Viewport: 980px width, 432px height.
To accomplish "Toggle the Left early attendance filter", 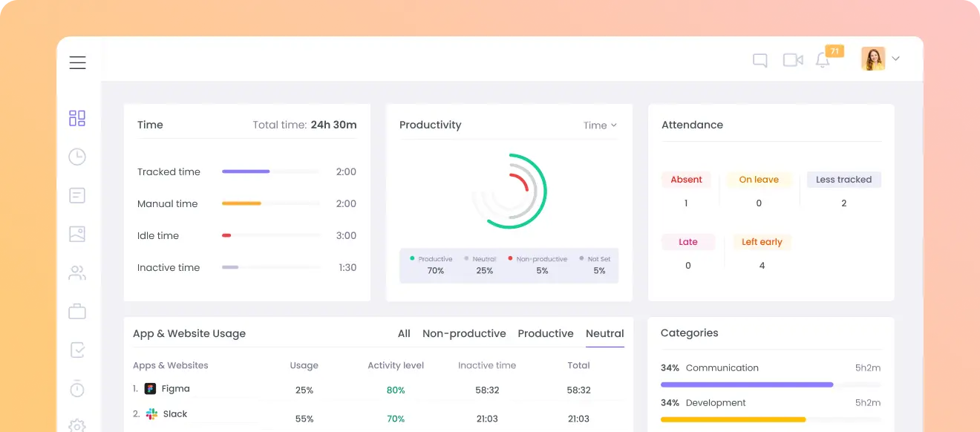I will pyautogui.click(x=762, y=241).
